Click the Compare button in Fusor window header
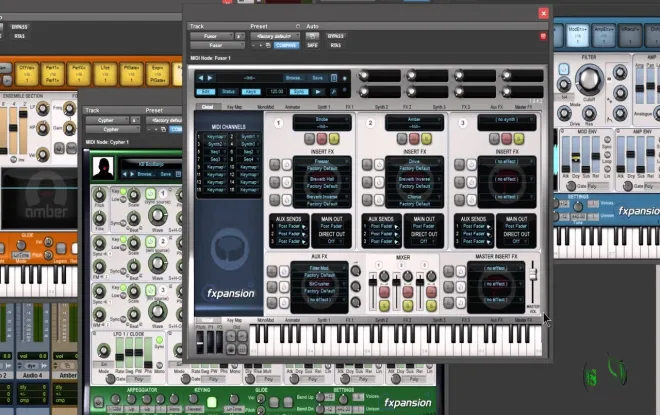660x415 pixels. point(286,45)
